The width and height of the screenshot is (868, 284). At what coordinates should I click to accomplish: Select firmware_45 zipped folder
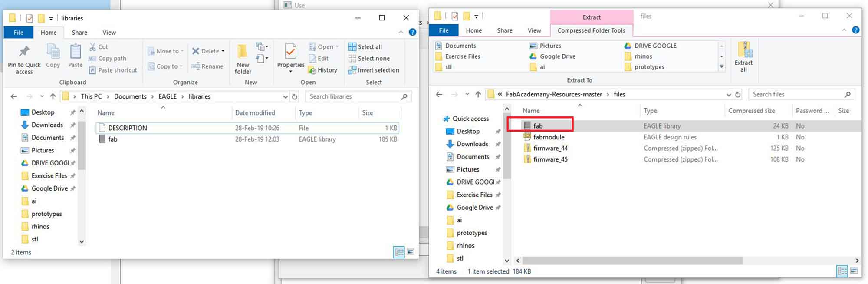pos(550,159)
